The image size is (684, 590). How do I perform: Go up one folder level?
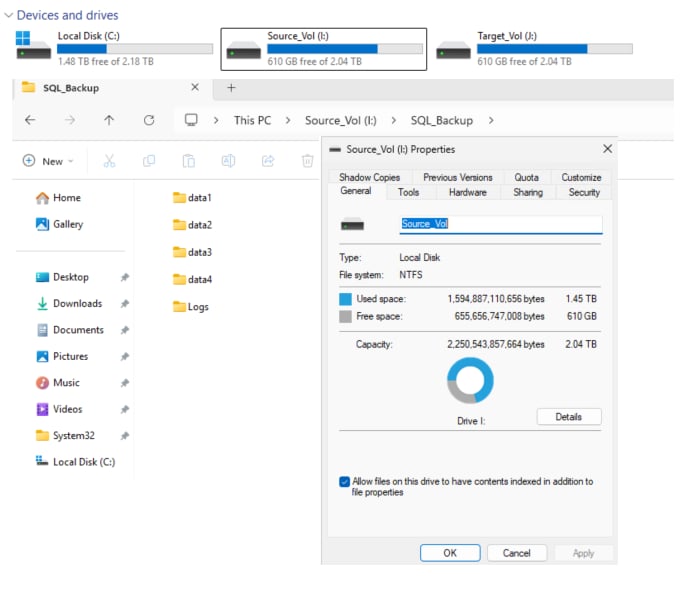[x=109, y=120]
